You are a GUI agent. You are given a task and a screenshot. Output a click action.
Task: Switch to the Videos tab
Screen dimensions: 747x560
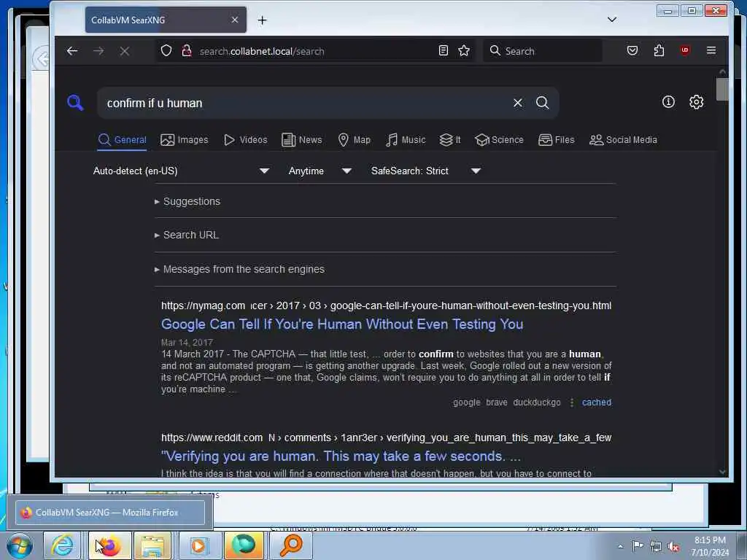tap(245, 140)
